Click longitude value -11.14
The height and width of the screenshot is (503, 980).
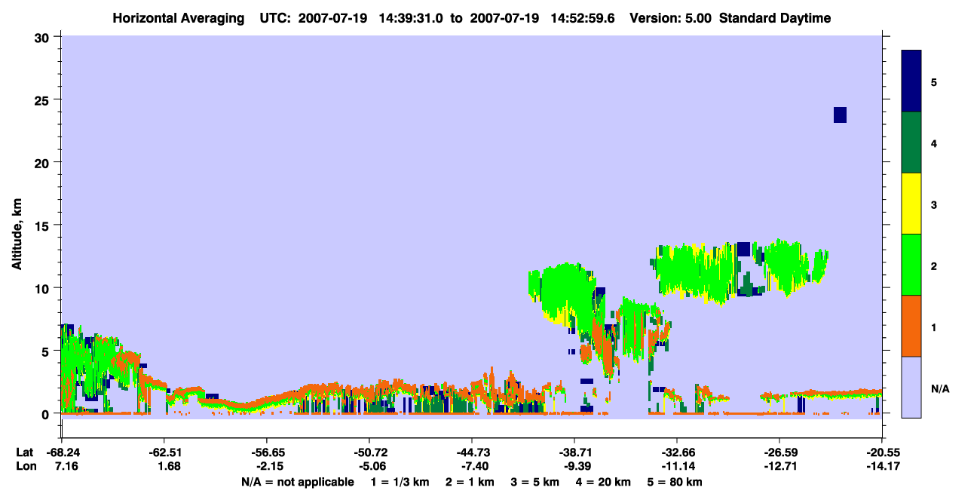(x=677, y=466)
